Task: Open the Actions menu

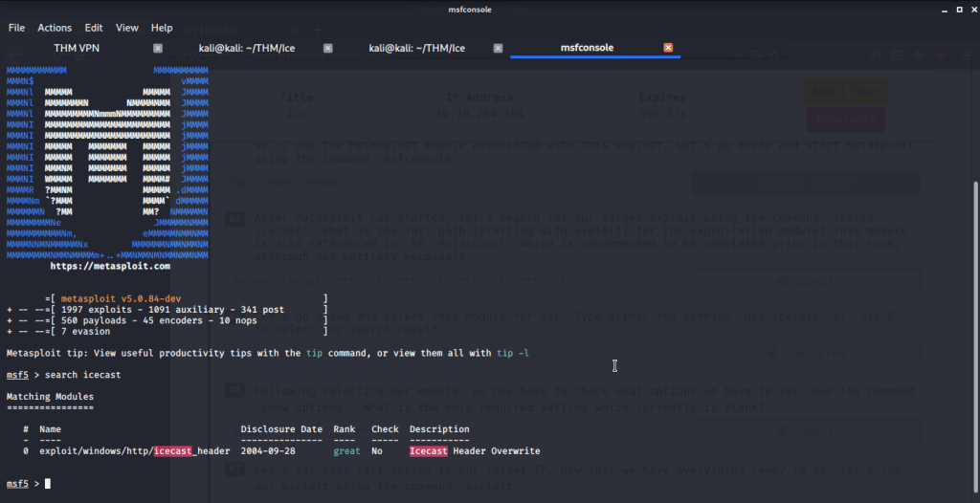Action: pos(55,28)
